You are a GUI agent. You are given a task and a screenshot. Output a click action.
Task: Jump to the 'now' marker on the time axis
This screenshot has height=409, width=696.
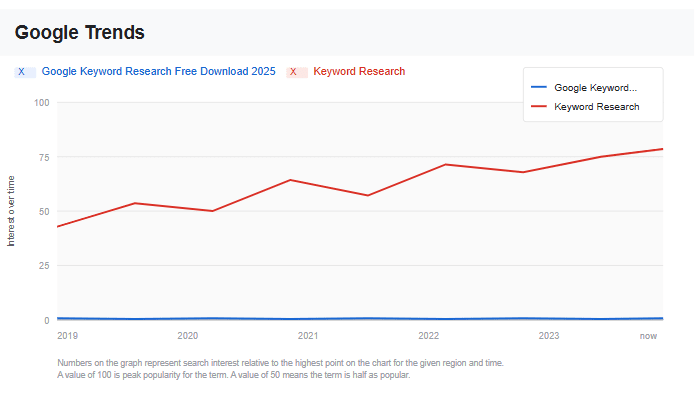click(649, 336)
